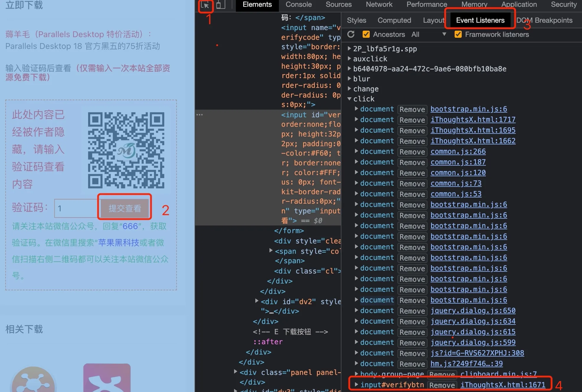Open the Elements tab
Screen dimensions: 582x392
257,4
